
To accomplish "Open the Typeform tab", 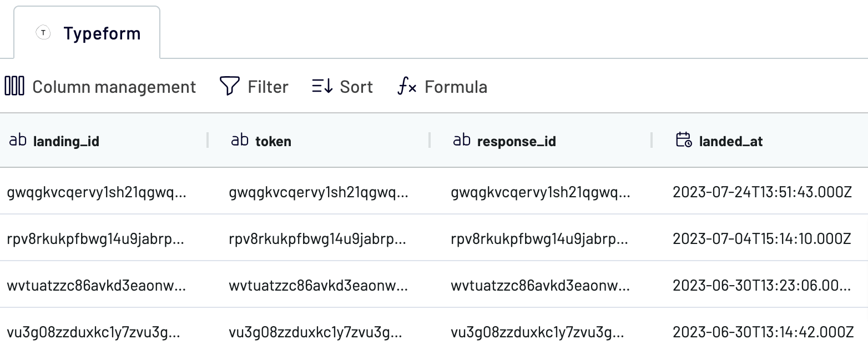I will (x=87, y=32).
